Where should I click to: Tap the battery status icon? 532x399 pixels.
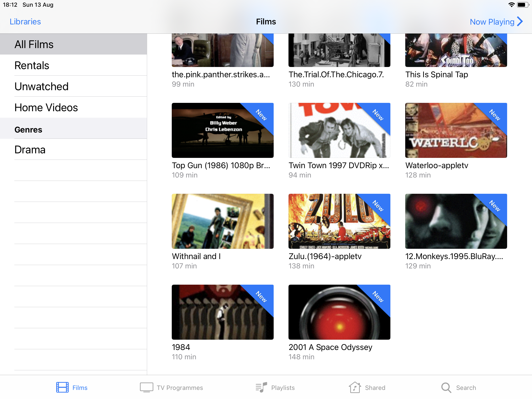click(522, 5)
